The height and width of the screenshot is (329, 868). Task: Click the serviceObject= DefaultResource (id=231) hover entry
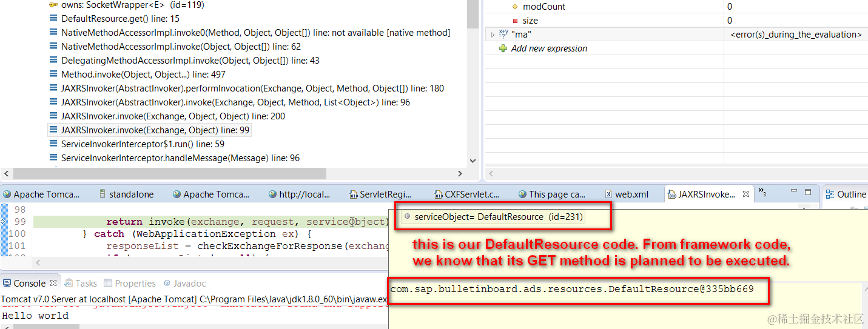[494, 217]
